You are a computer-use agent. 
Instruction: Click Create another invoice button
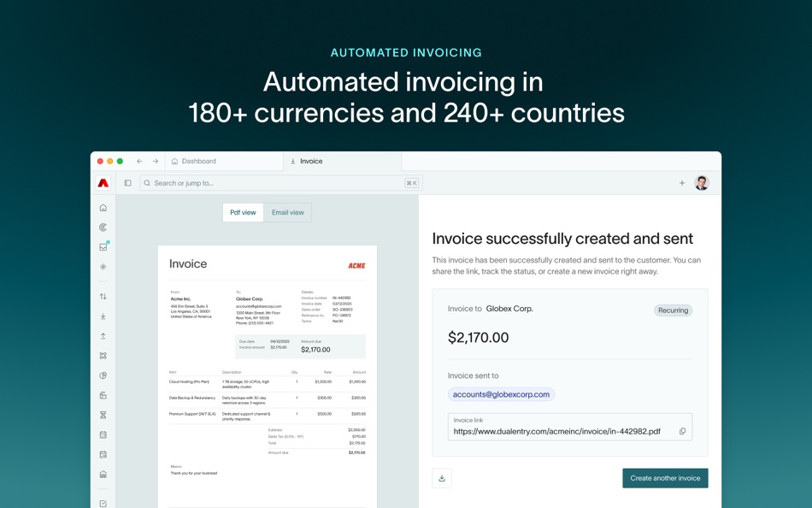tap(665, 478)
